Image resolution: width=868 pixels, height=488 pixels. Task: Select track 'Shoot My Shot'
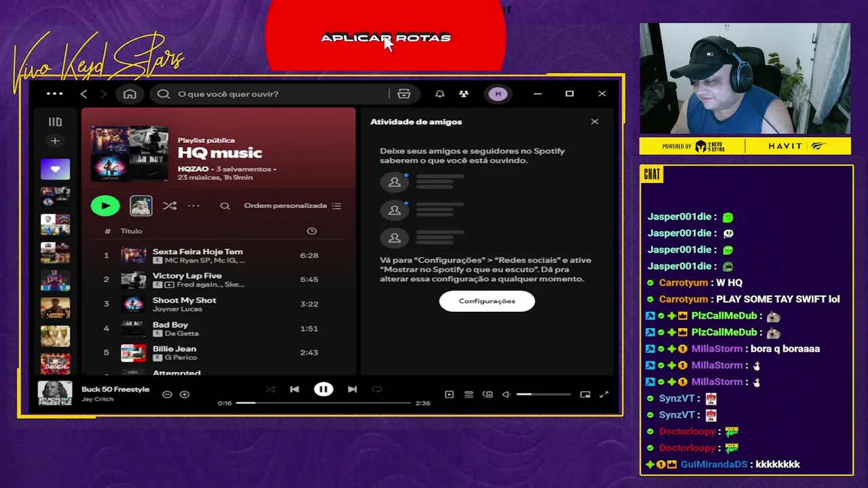pos(184,300)
